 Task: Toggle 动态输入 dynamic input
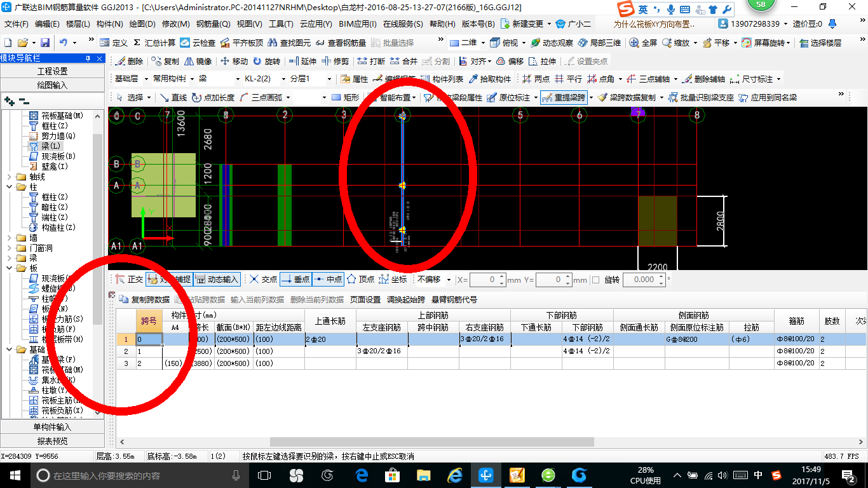coord(217,279)
